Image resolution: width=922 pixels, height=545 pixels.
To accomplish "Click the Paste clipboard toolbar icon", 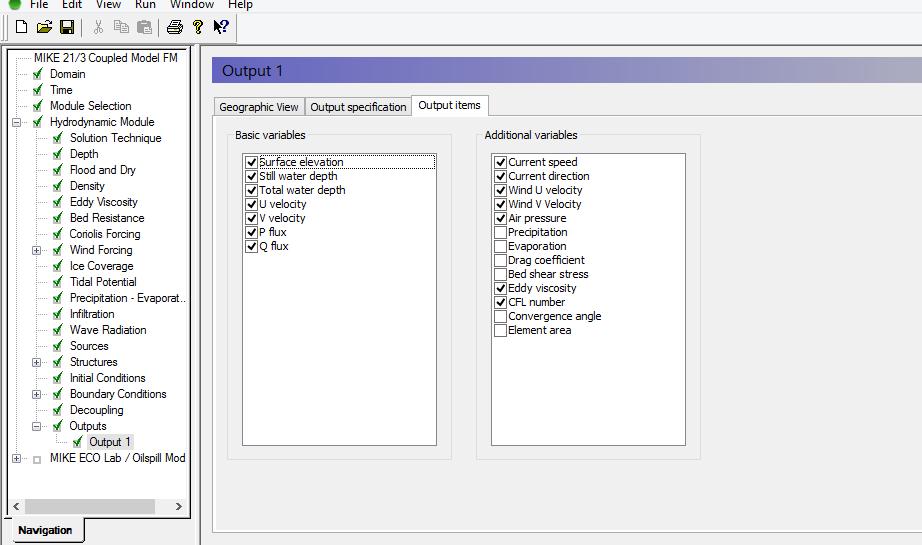I will (144, 26).
